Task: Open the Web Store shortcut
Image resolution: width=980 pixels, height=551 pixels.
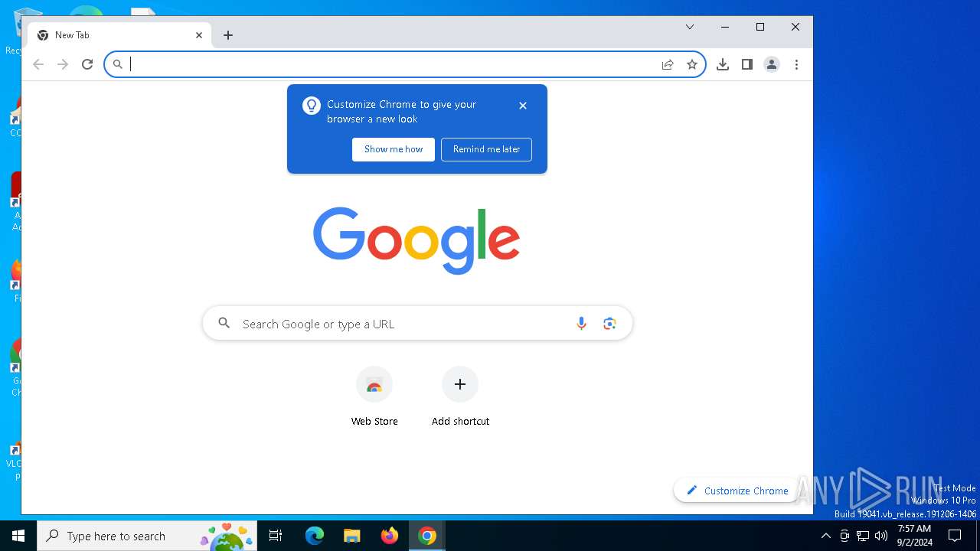Action: 374,396
